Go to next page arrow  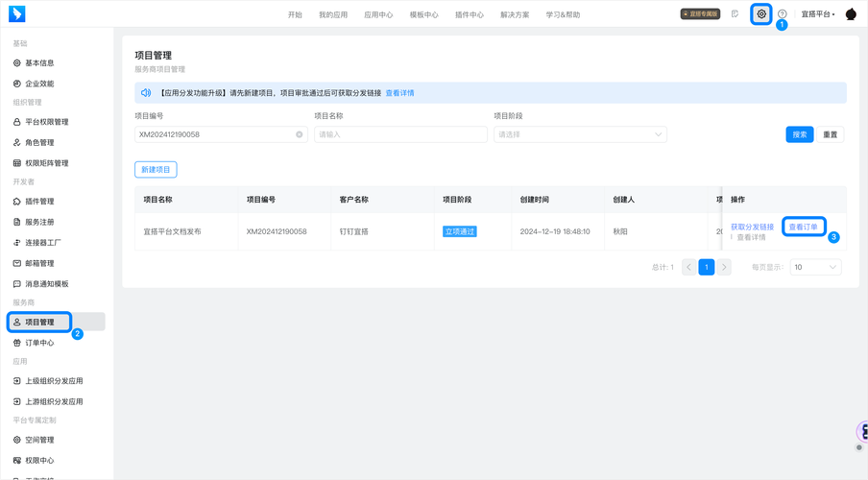click(724, 267)
